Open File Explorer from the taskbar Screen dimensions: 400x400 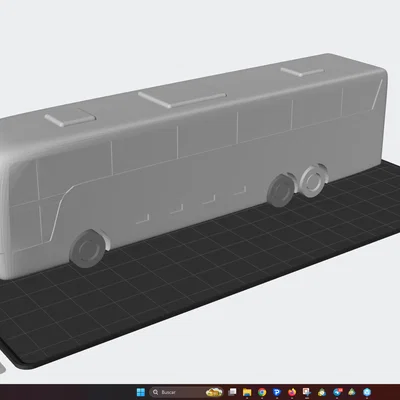247,392
